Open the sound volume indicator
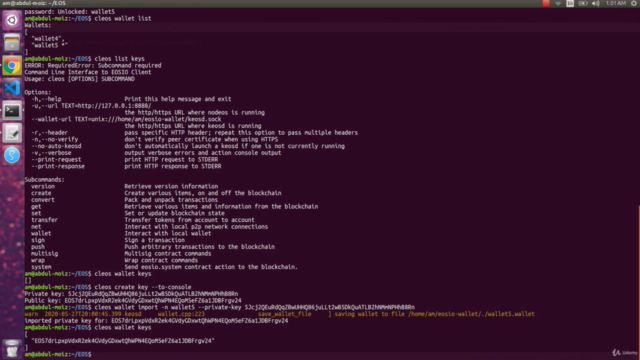 click(596, 3)
